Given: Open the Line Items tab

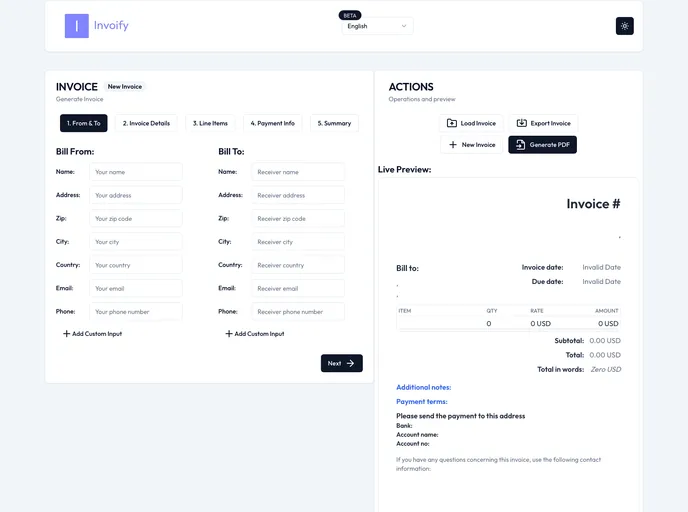Looking at the screenshot, I should tap(210, 123).
